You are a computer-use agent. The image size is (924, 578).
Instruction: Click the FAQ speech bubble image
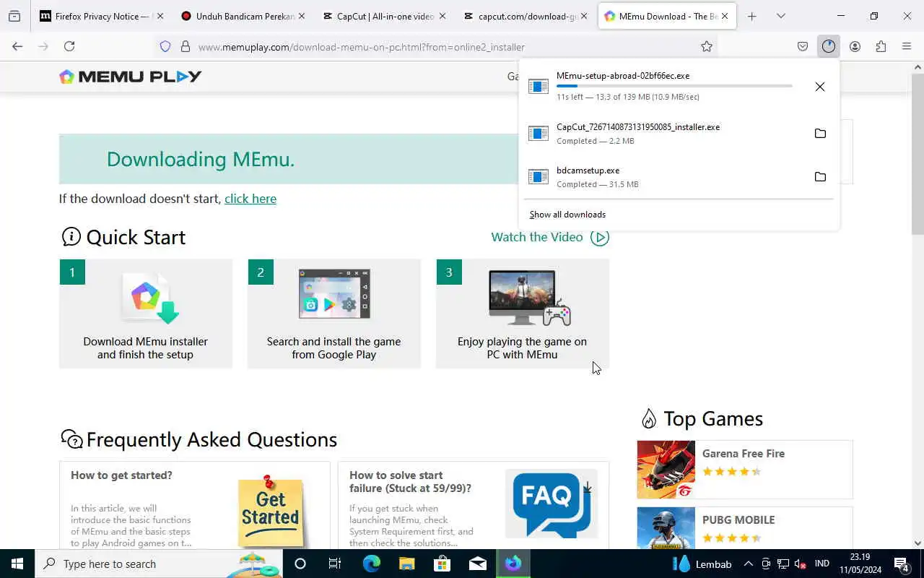[552, 504]
